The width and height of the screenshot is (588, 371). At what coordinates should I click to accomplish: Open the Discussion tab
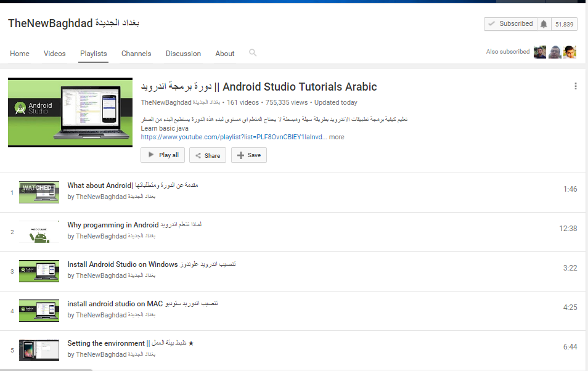(184, 54)
